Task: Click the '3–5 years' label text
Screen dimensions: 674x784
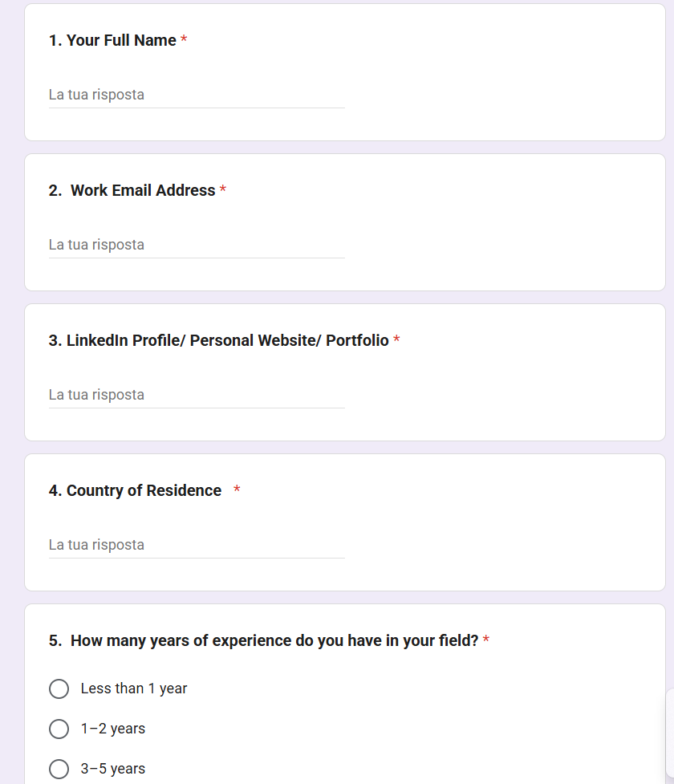Action: (x=112, y=769)
